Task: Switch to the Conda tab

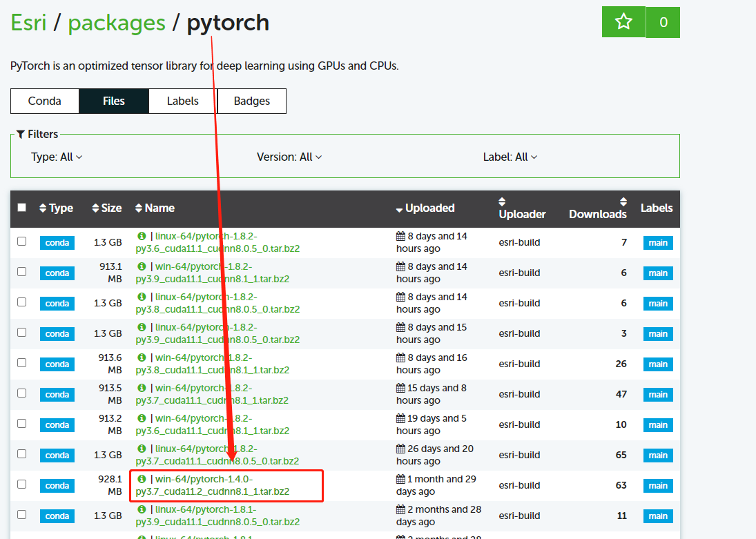Action: click(44, 101)
